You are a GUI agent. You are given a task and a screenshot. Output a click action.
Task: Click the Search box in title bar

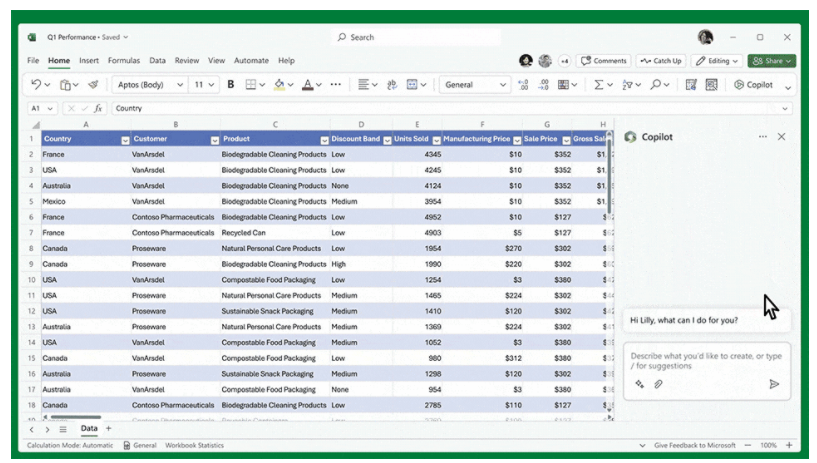click(x=415, y=37)
